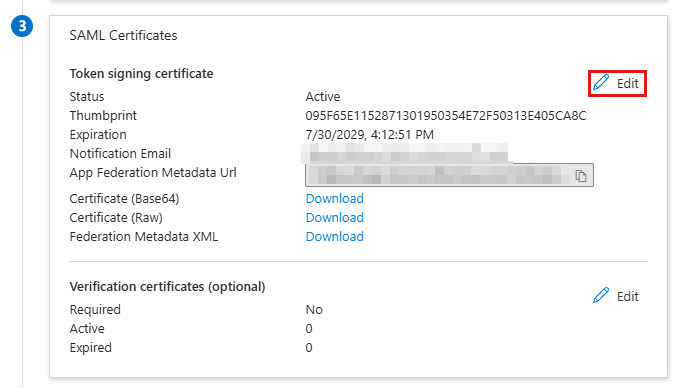Click the Status label

(x=87, y=96)
